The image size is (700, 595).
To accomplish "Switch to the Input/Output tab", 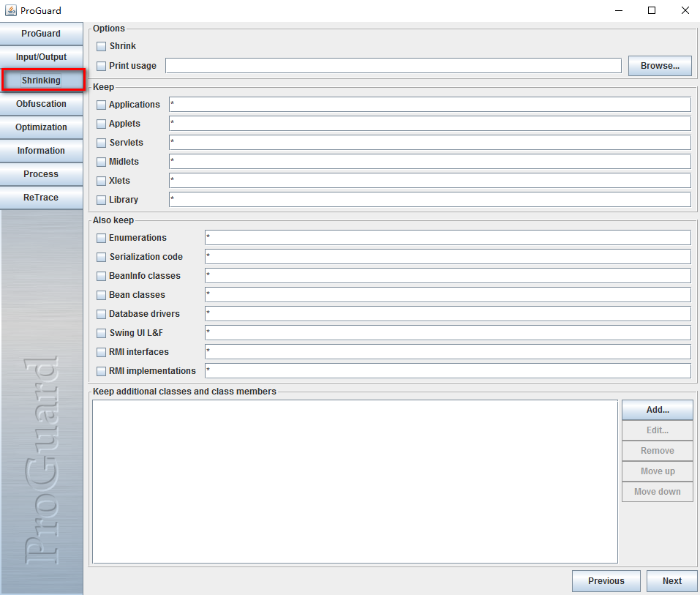I will 41,57.
